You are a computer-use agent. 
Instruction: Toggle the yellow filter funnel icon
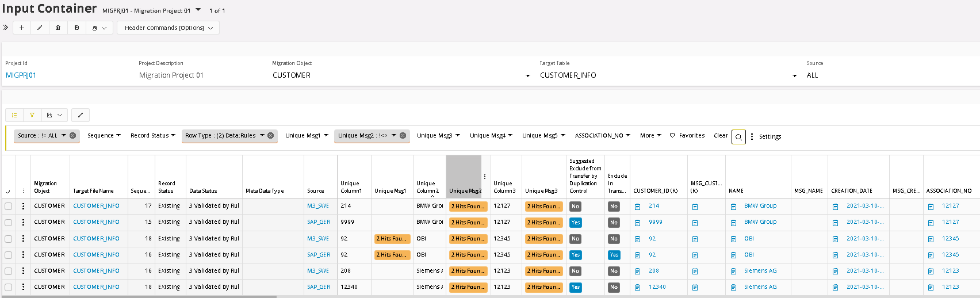pos(32,115)
